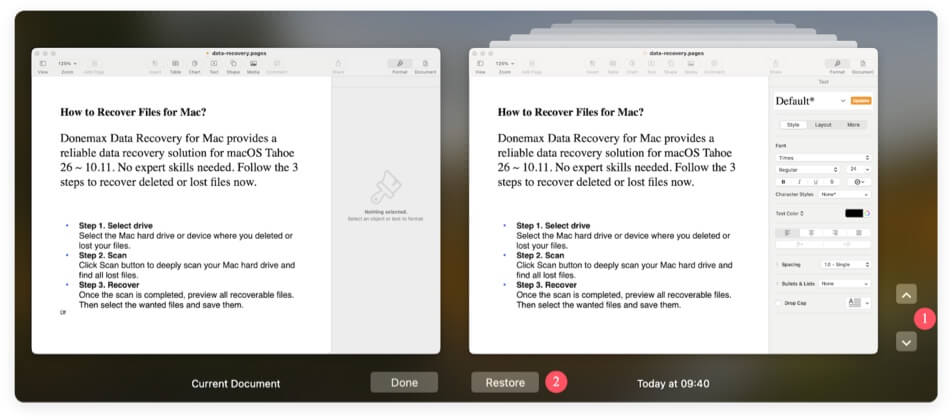The image size is (952, 420).
Task: Click Format brush icon in restored version window
Action: (837, 63)
